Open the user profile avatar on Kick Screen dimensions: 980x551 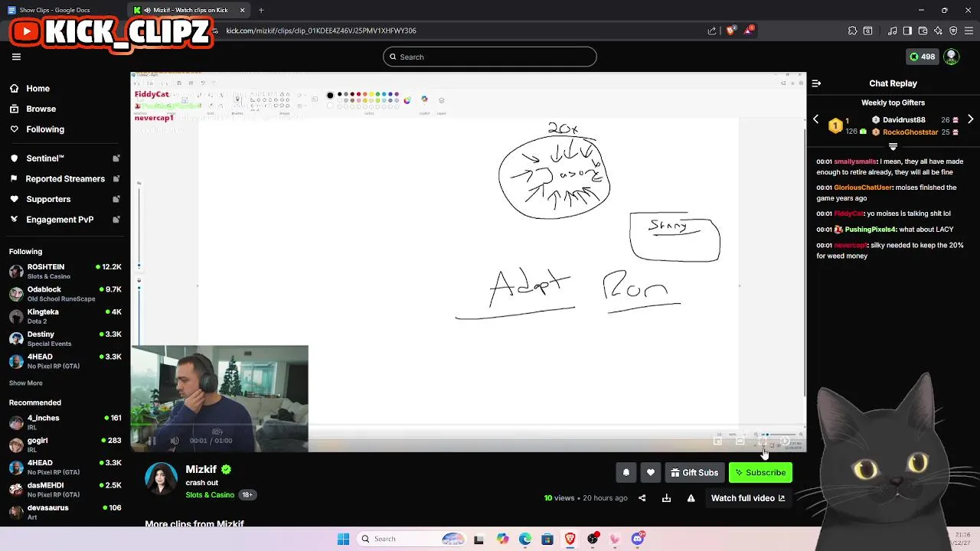point(952,57)
